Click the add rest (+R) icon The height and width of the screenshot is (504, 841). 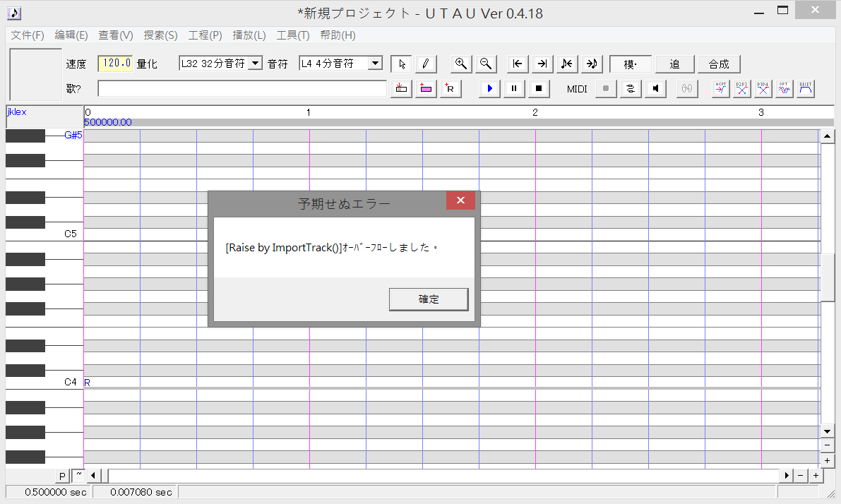pyautogui.click(x=451, y=88)
